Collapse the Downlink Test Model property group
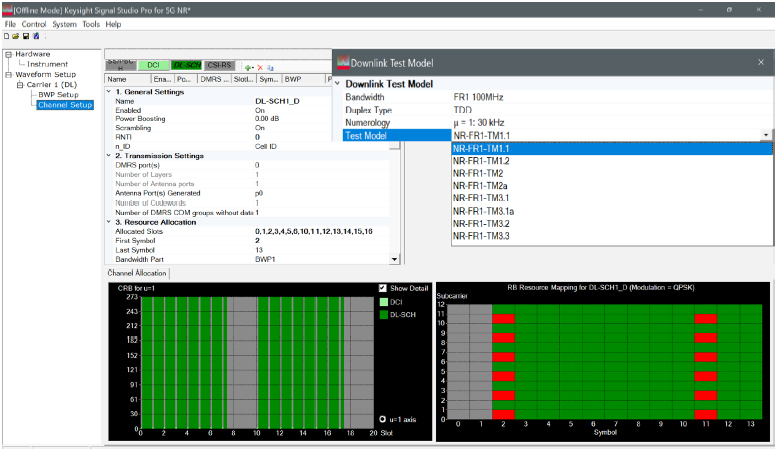The height and width of the screenshot is (449, 777). point(337,84)
